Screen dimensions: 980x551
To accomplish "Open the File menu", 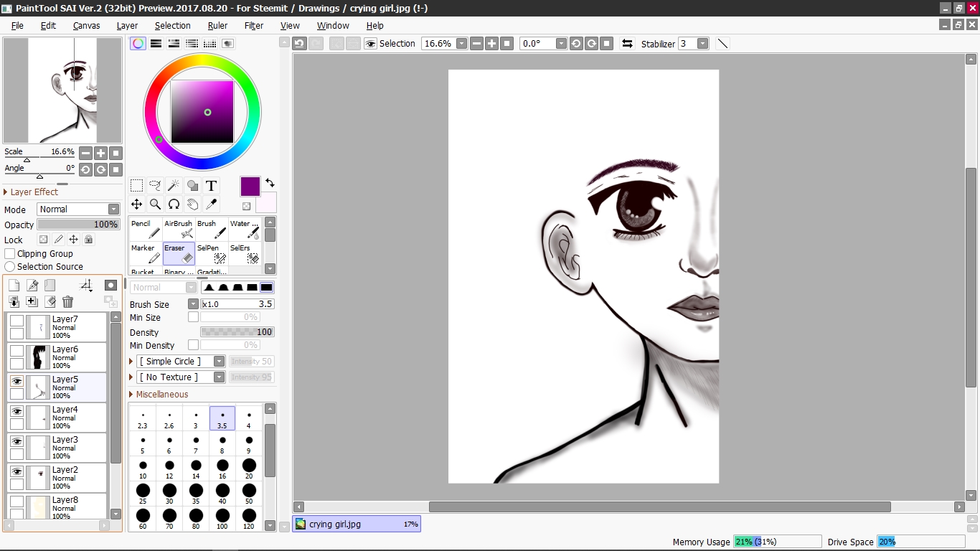I will [x=17, y=25].
